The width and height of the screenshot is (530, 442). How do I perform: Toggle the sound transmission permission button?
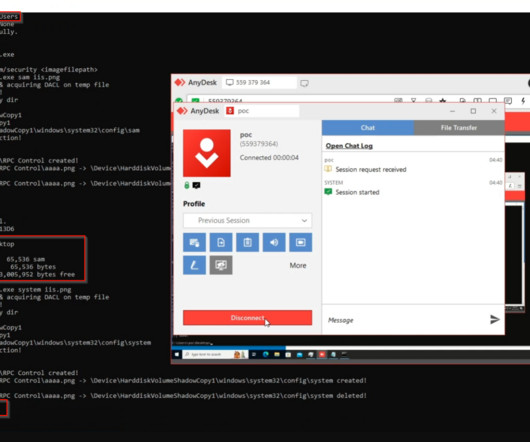tap(274, 242)
